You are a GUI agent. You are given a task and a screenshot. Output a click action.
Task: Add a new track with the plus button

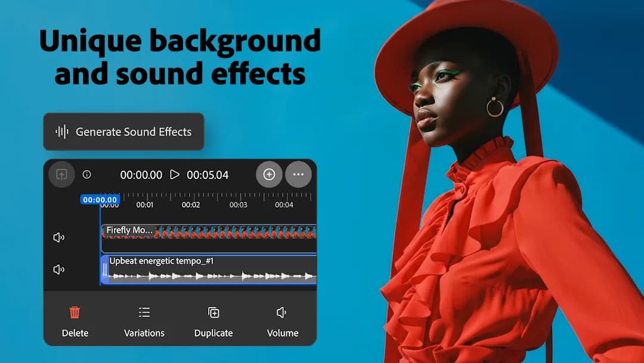point(269,174)
